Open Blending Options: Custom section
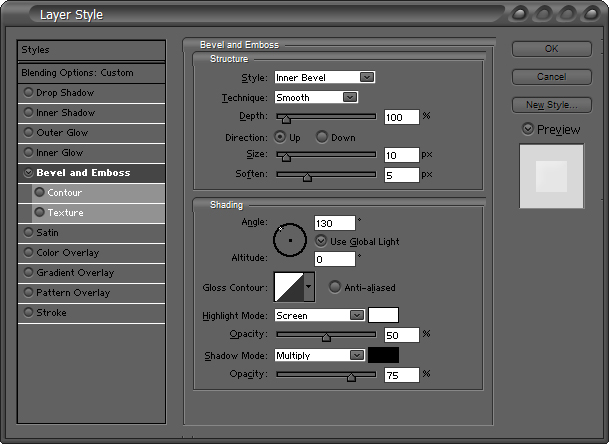The height and width of the screenshot is (444, 609). (91, 73)
